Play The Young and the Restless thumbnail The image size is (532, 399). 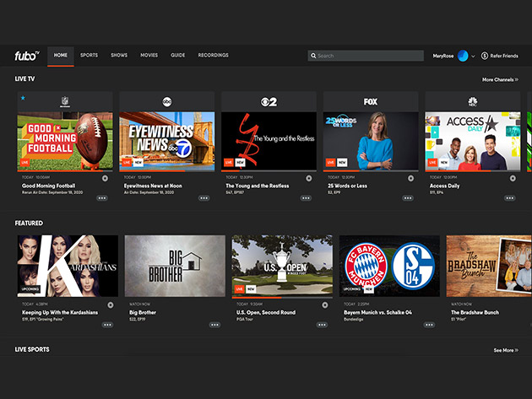pos(269,141)
